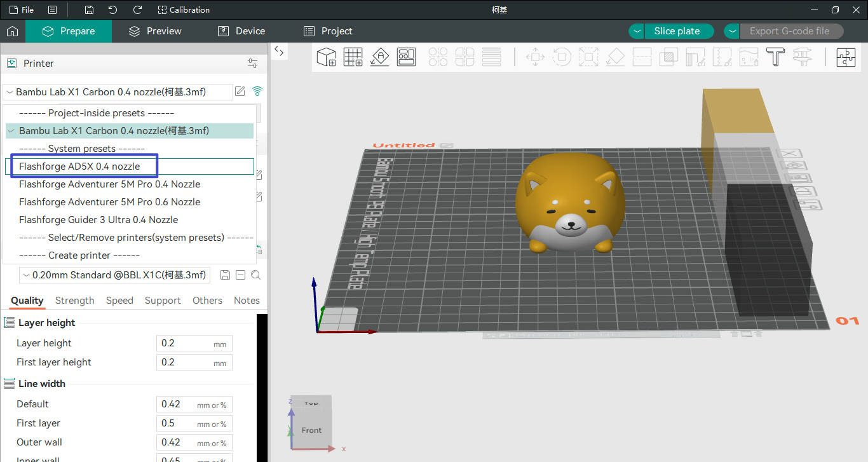
Task: Select the Text shape tool
Action: 775,57
